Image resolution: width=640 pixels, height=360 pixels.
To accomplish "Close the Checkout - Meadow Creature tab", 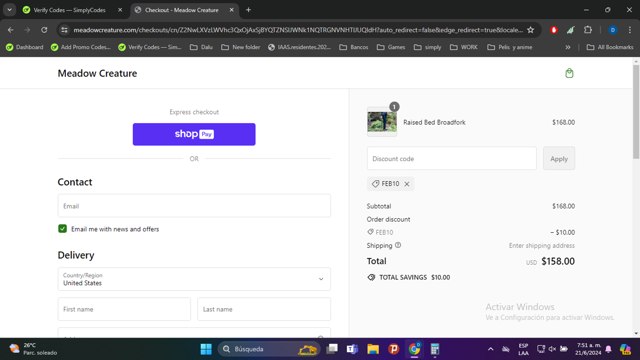I will [x=231, y=10].
